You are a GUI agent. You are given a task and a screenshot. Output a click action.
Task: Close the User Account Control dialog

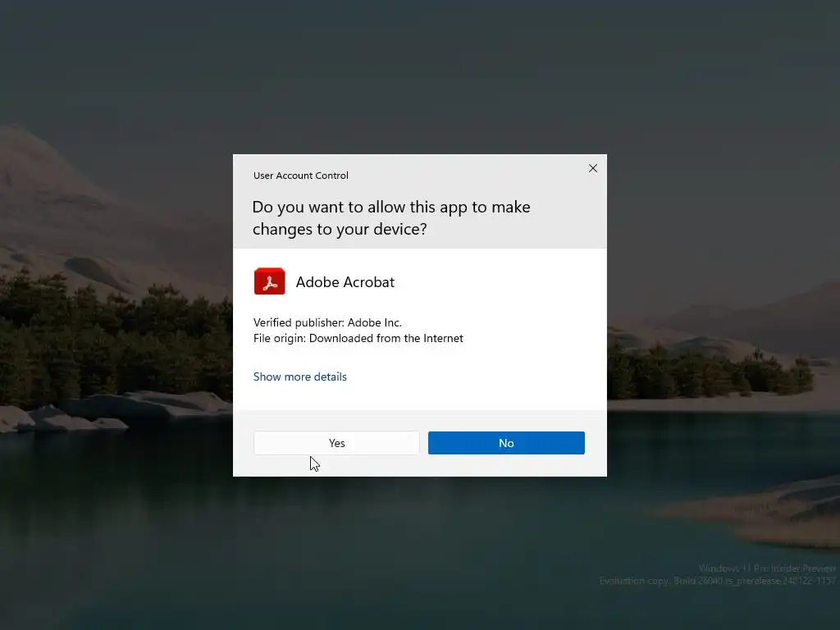[593, 168]
